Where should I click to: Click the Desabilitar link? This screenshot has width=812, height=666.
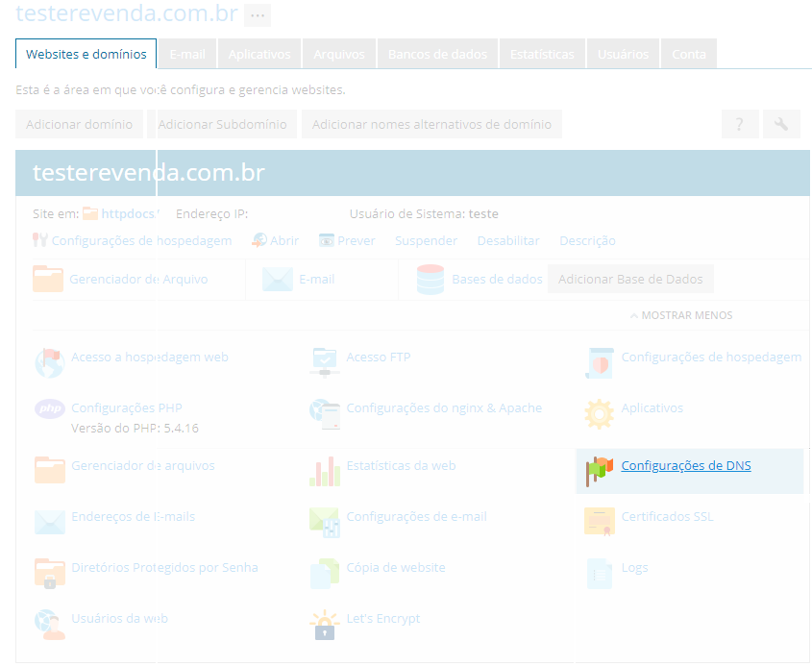click(508, 241)
